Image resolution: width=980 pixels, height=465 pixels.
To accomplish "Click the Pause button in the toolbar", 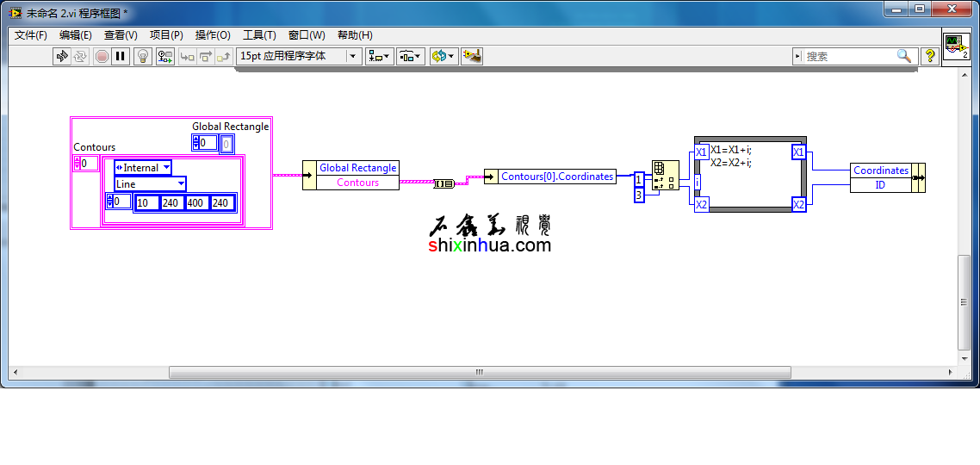I will (121, 56).
